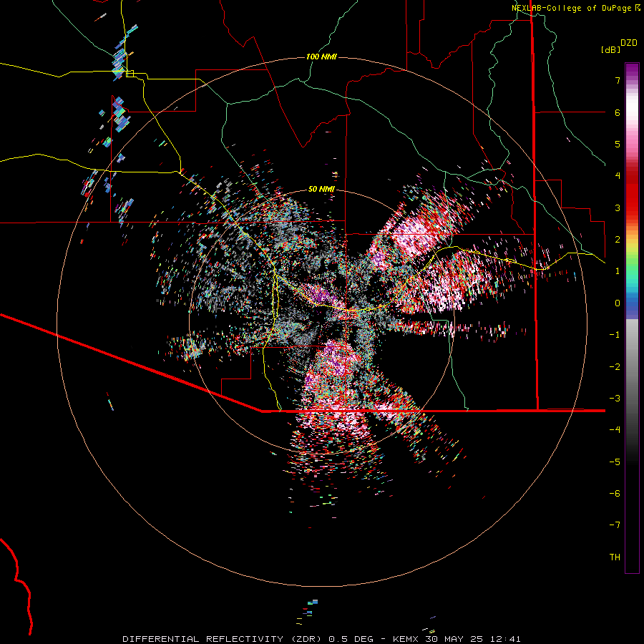The width and height of the screenshot is (644, 644).
Task: Click the color scale value -3
Action: tap(615, 398)
